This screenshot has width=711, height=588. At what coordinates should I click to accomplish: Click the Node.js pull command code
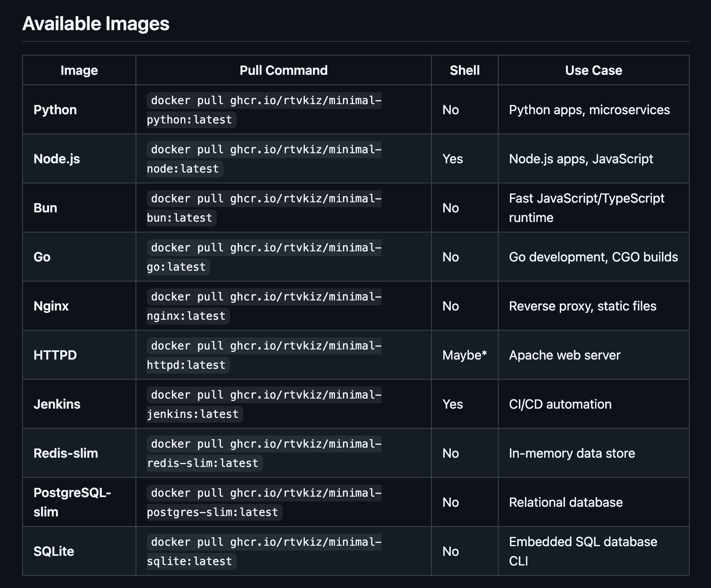tap(264, 150)
